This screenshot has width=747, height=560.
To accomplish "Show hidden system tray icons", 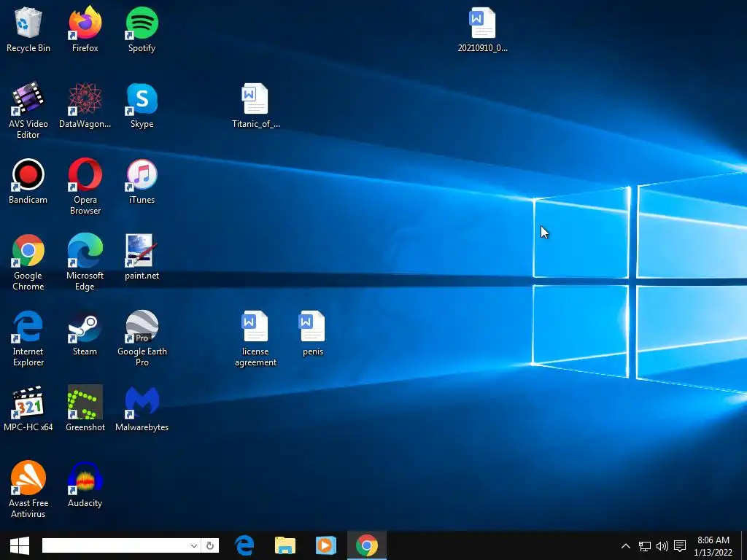I will 626,546.
